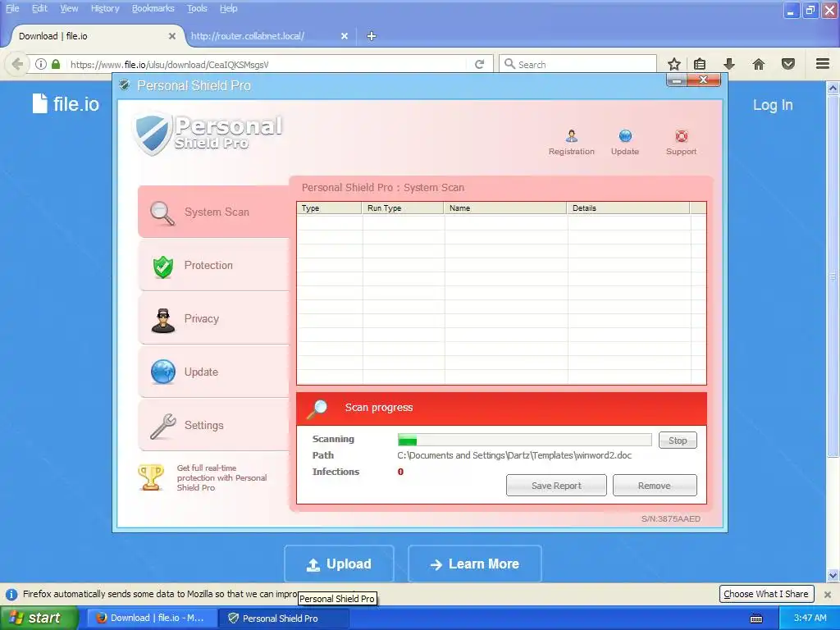
Task: Click the Learn More button
Action: [475, 564]
